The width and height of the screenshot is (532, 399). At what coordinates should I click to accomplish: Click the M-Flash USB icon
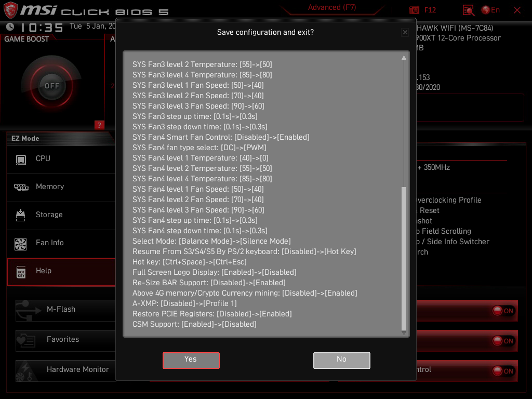[29, 310]
